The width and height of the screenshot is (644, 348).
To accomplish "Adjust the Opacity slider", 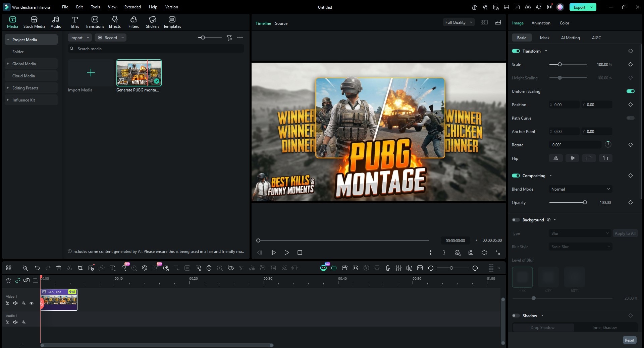I will tap(585, 202).
